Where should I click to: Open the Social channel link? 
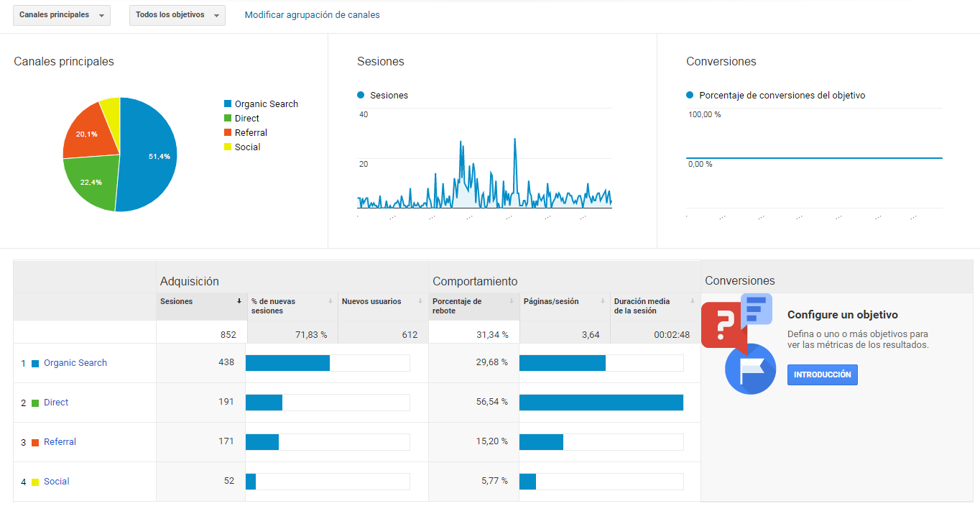pos(57,482)
